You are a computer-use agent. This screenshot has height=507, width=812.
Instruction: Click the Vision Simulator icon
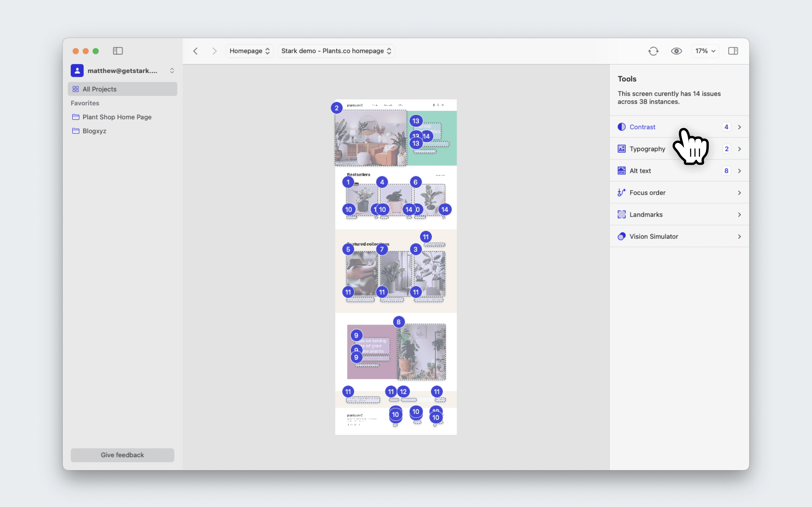(x=621, y=237)
